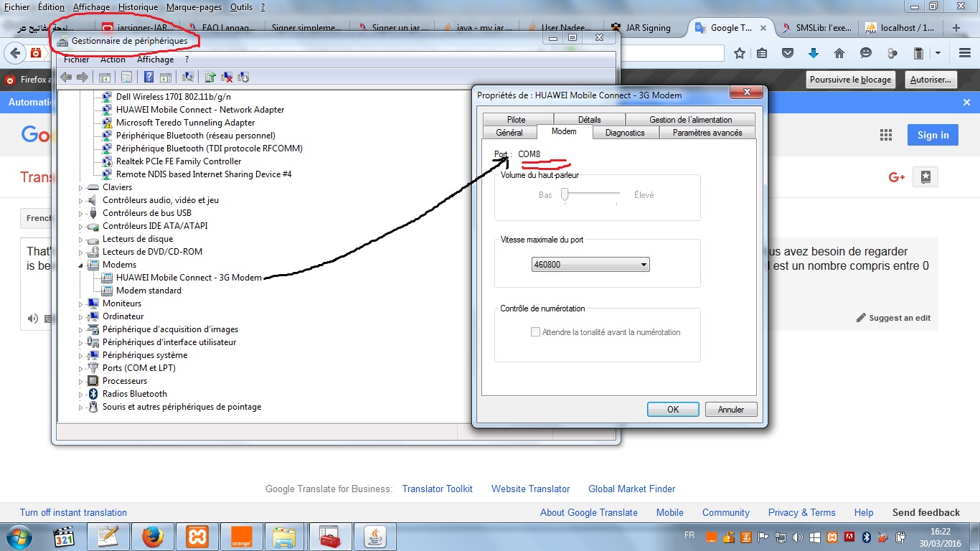Expand Contrôleurs audio, vidéo et jeu node
Viewport: 980px width, 551px height.
click(81, 200)
